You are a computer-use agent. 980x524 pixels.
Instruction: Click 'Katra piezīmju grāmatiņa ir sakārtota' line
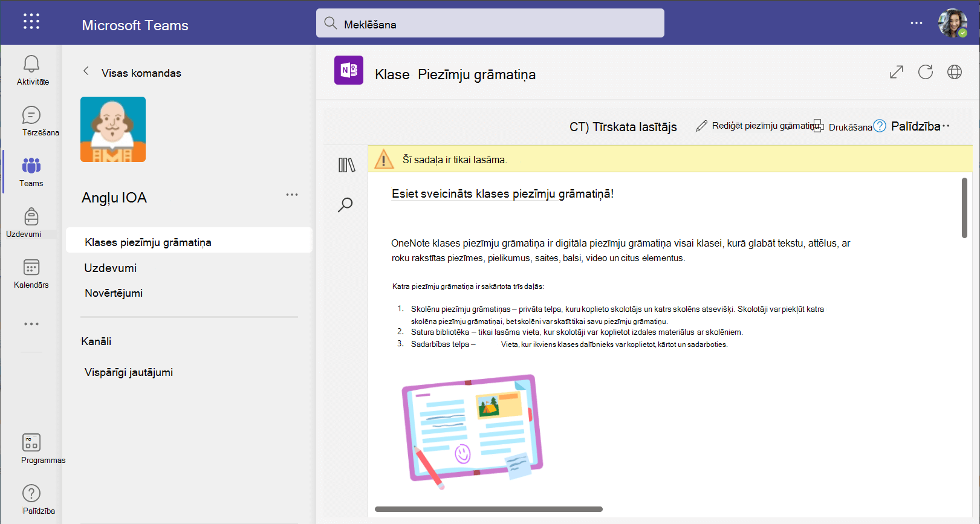468,286
